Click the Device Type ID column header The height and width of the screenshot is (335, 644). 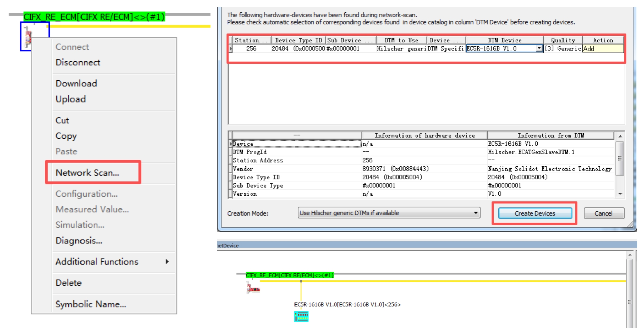(298, 40)
